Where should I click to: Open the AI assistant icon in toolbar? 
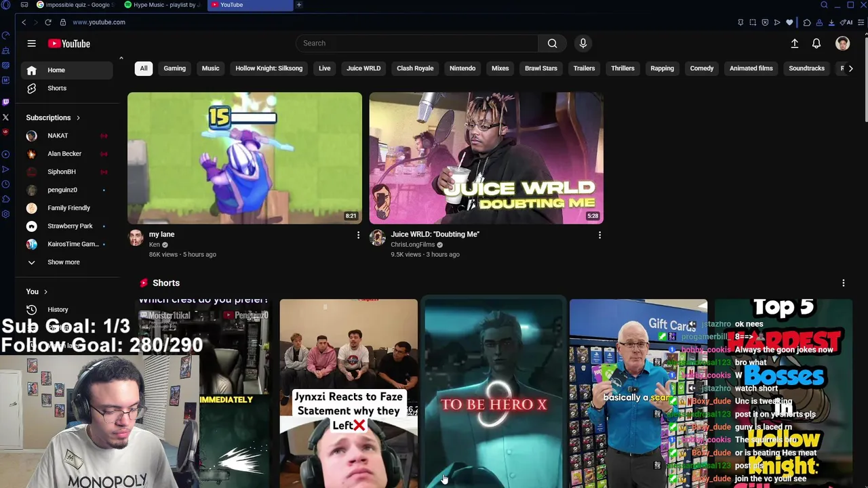coord(846,22)
